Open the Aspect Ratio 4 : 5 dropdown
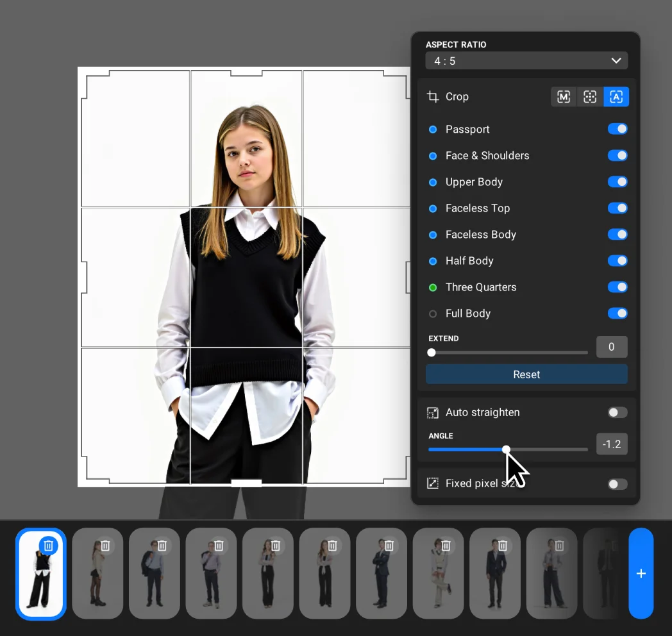The height and width of the screenshot is (636, 672). tap(526, 61)
